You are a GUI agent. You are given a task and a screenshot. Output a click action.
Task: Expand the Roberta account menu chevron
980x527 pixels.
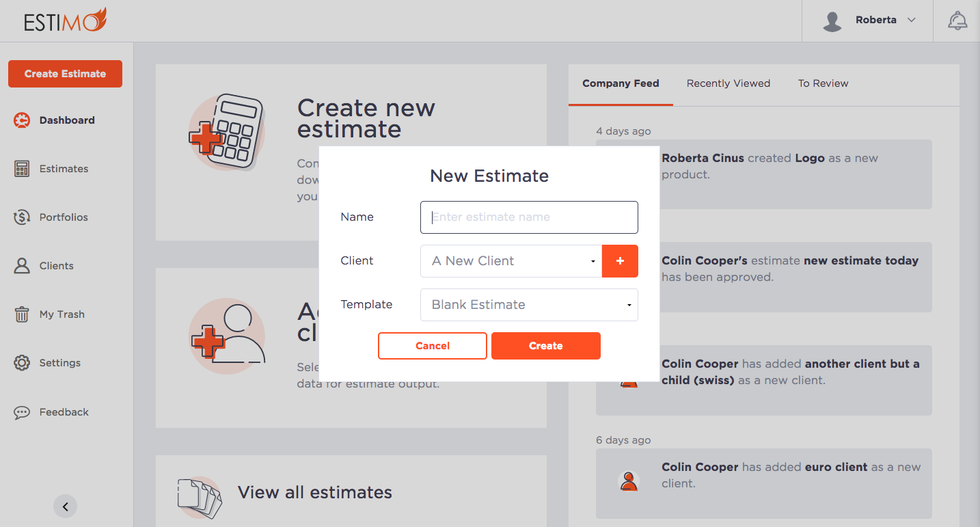912,20
